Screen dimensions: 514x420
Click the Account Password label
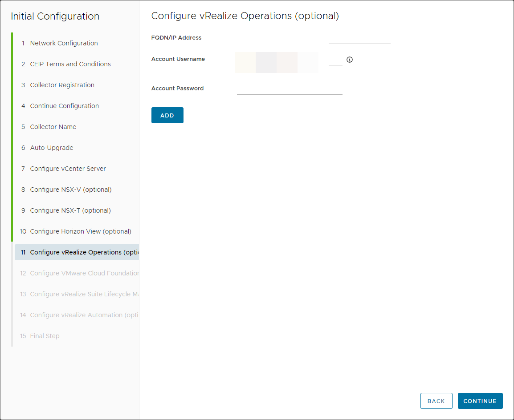point(177,89)
